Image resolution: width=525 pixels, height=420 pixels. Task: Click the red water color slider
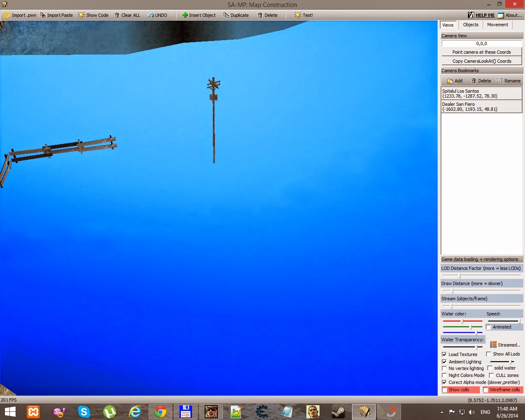463,321
